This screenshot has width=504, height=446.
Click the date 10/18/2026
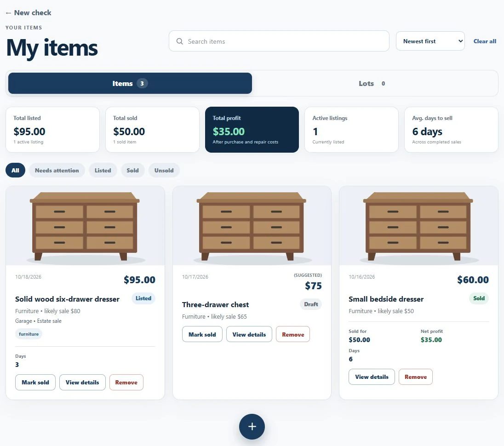[x=29, y=277]
